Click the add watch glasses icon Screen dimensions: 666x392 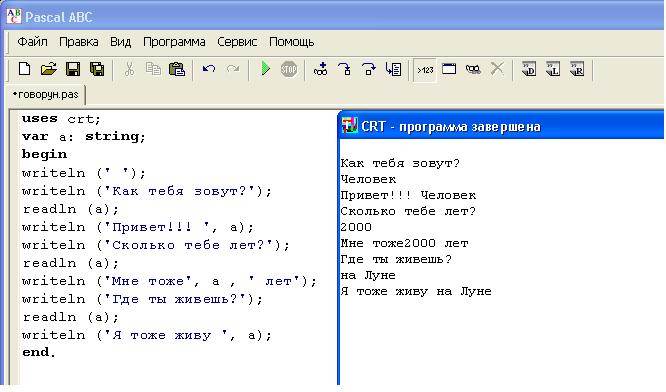click(x=320, y=69)
